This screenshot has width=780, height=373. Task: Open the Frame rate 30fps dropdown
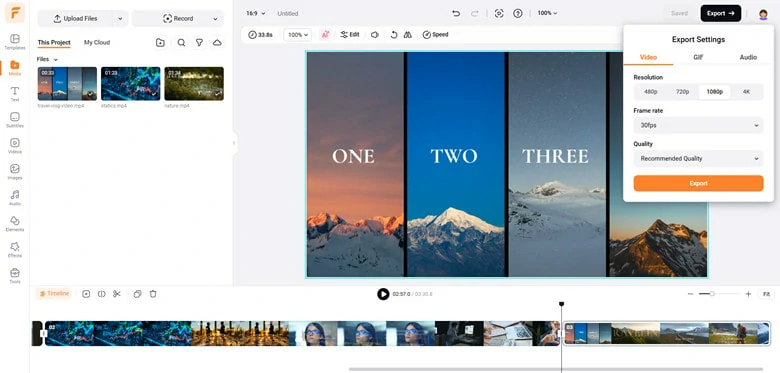698,125
